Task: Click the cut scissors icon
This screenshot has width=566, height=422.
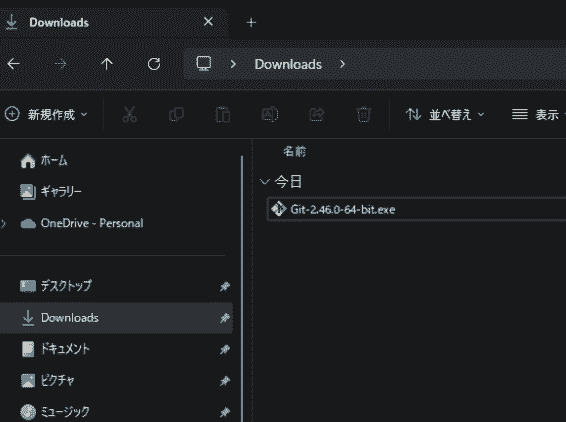Action: (130, 114)
